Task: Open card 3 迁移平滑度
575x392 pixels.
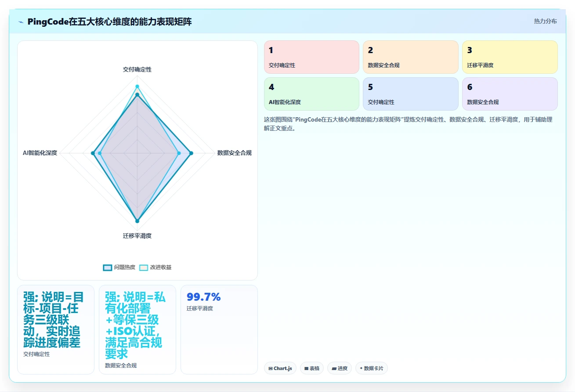Action: (510, 57)
